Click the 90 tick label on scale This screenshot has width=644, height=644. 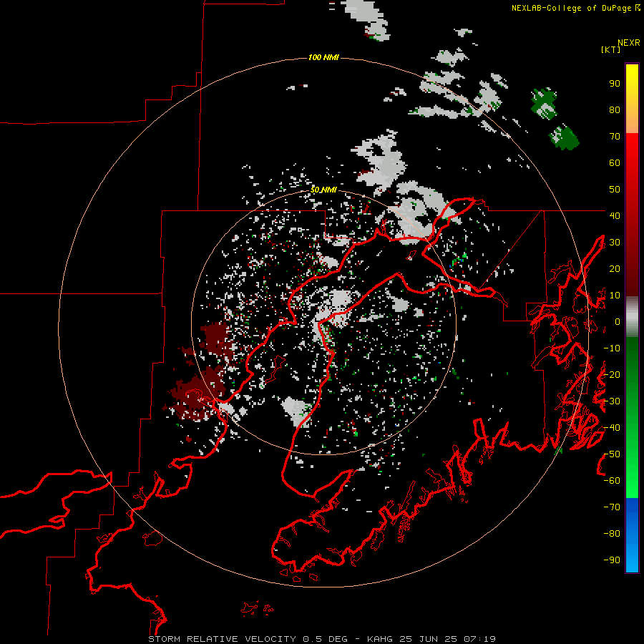(615, 84)
